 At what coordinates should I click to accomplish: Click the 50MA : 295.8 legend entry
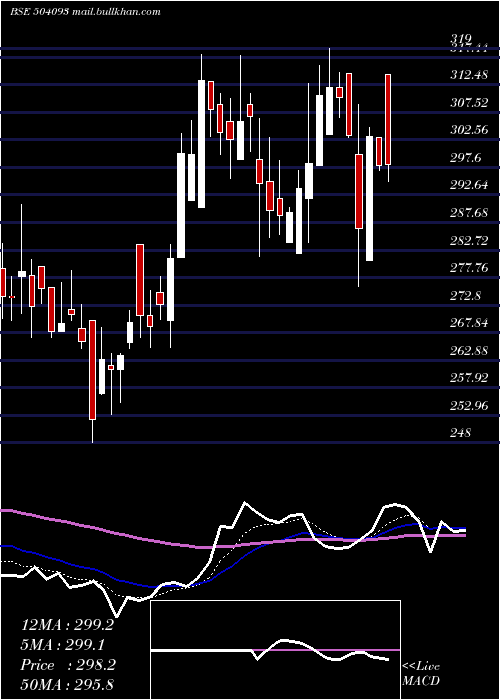pos(67,685)
